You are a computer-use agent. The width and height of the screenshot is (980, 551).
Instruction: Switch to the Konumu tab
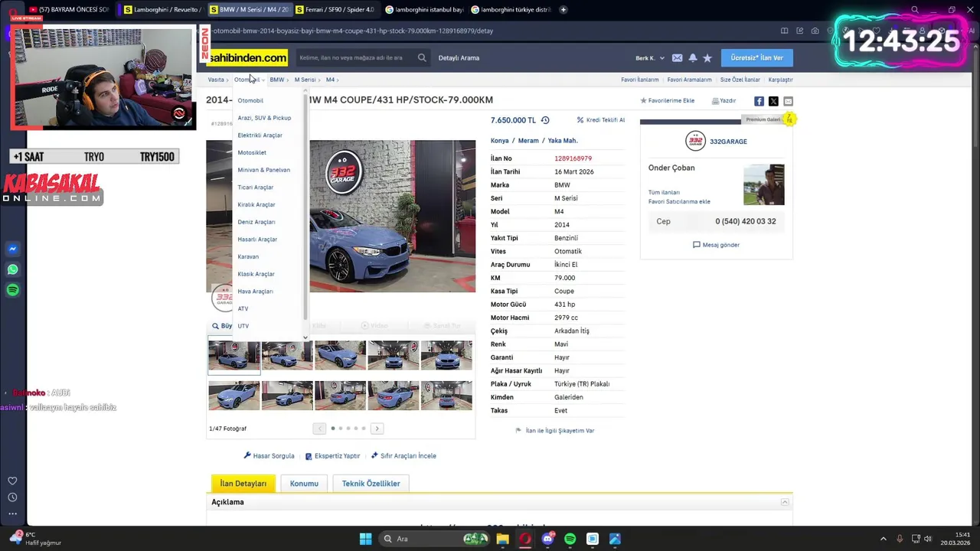click(x=304, y=484)
